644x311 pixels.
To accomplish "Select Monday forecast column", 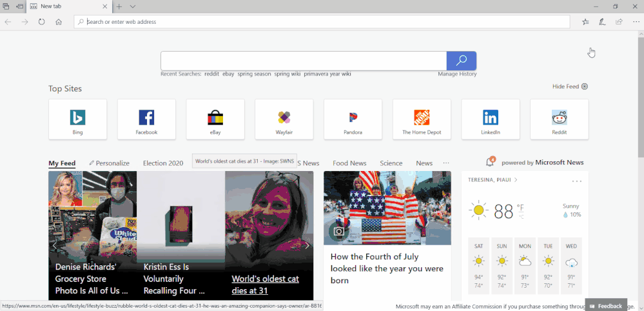I will tap(525, 265).
